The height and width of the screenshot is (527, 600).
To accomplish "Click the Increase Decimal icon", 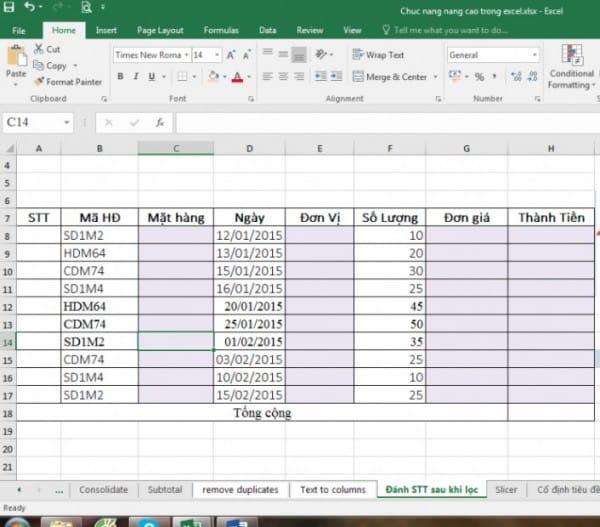I will pyautogui.click(x=516, y=77).
